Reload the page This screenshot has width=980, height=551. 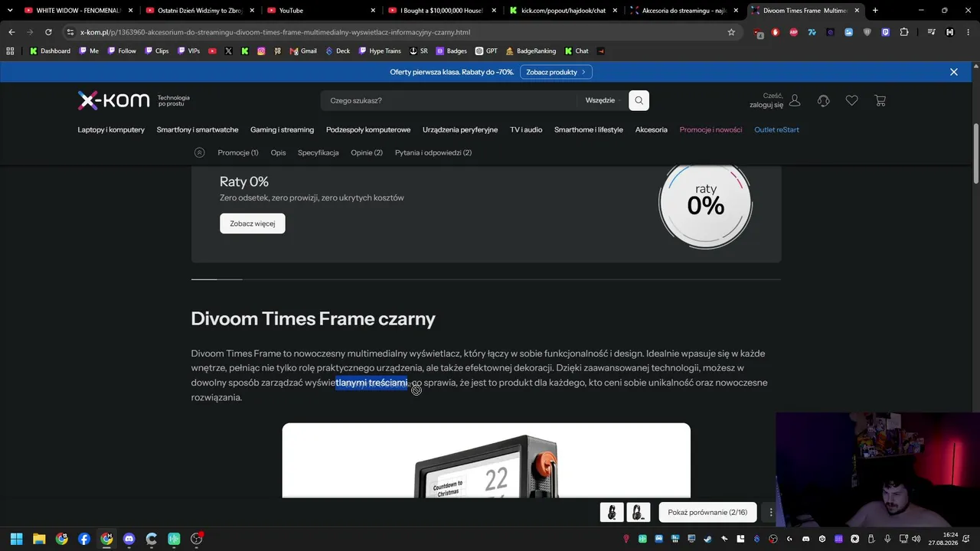[x=48, y=32]
